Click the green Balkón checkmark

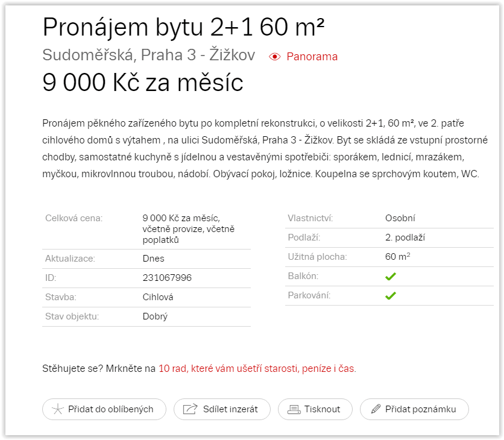[391, 277]
